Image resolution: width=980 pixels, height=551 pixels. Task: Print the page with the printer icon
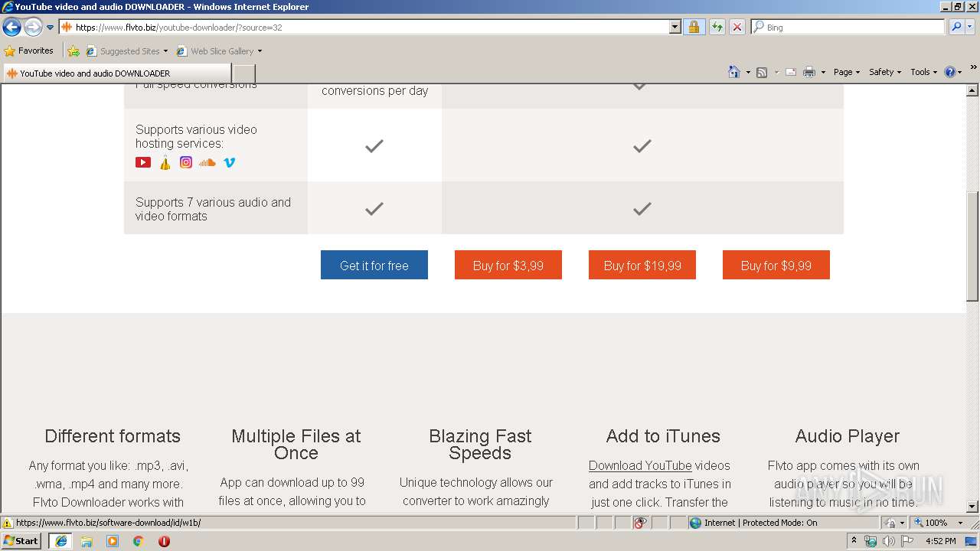coord(809,73)
